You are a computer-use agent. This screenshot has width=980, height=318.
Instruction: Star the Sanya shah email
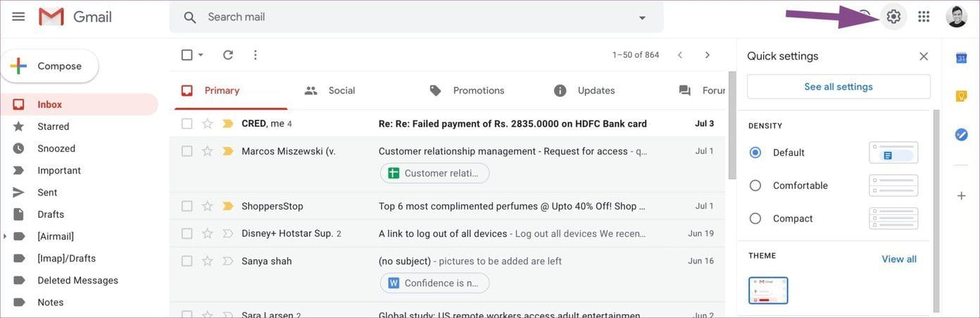(x=207, y=261)
